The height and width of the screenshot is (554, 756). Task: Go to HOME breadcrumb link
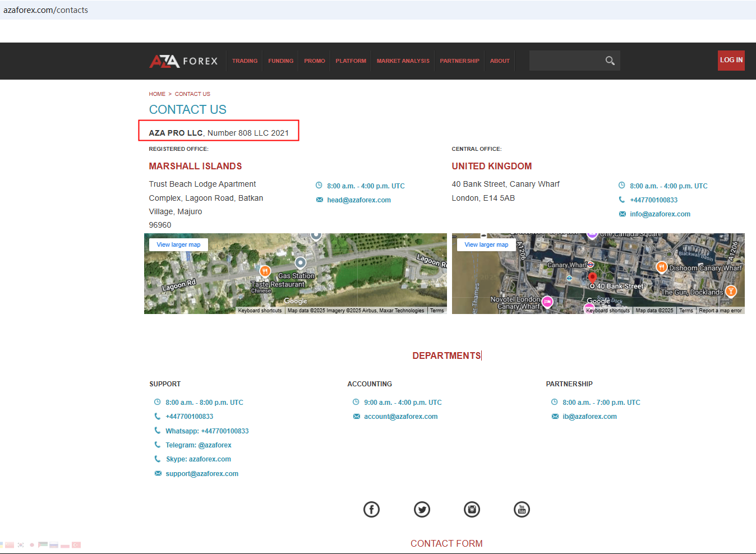pyautogui.click(x=157, y=94)
